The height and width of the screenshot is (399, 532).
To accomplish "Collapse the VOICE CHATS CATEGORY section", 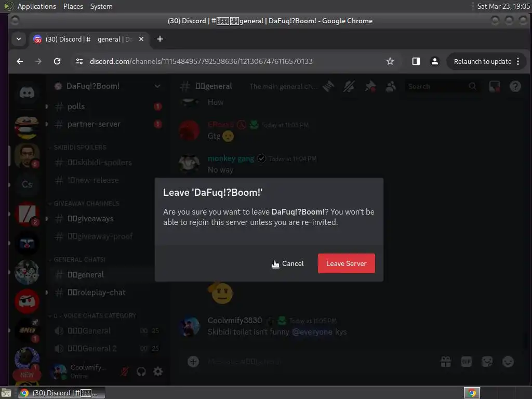I will click(92, 315).
